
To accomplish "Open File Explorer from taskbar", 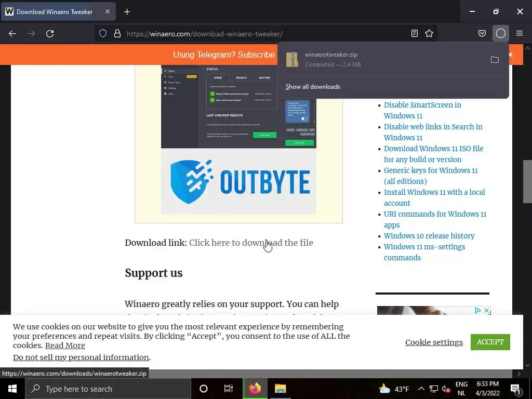I will 281,389.
